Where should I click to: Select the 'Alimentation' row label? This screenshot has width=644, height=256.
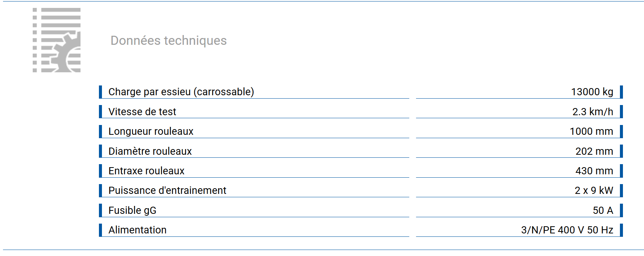[x=137, y=230]
